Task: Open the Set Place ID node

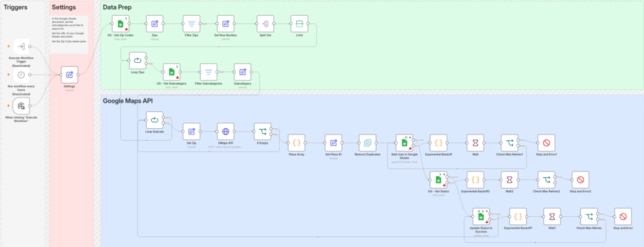Action: (333, 143)
